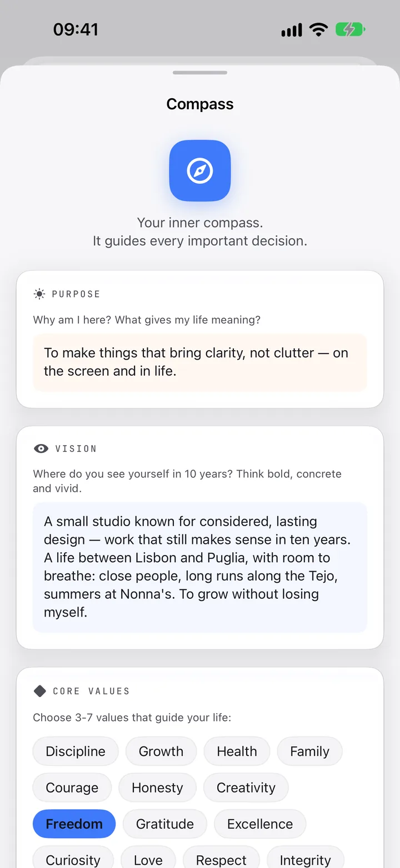Choose the Courage value chip
This screenshot has height=868, width=400.
tap(72, 788)
